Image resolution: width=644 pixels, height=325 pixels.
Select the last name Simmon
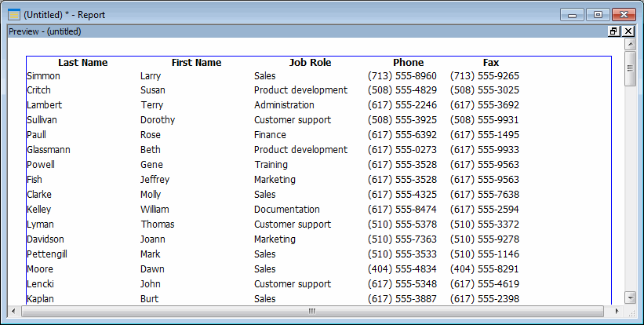tap(44, 76)
